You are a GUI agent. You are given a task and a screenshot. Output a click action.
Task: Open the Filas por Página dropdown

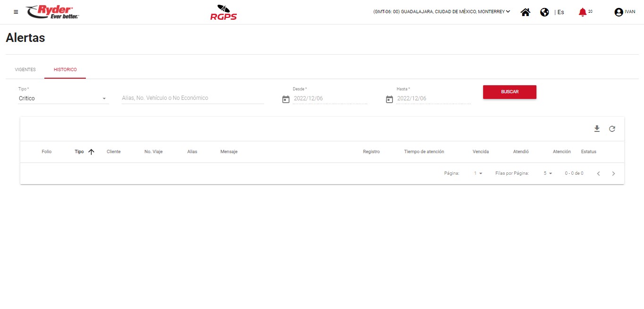coord(547,173)
